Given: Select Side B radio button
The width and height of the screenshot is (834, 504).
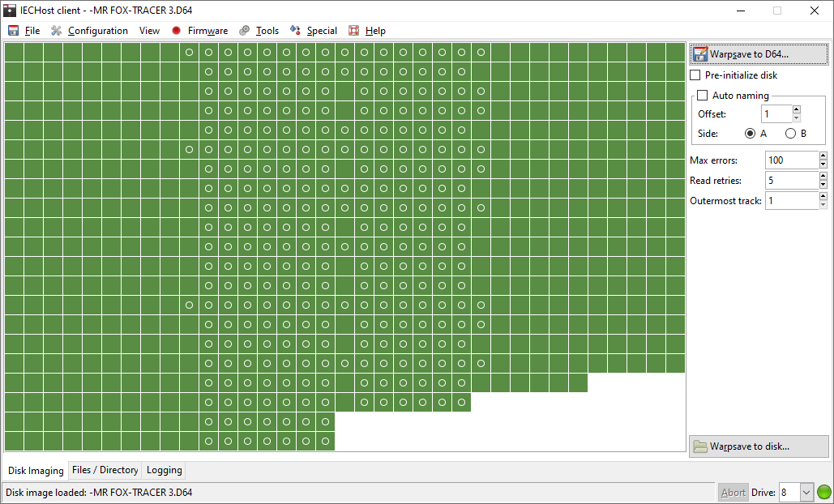Looking at the screenshot, I should coord(790,134).
